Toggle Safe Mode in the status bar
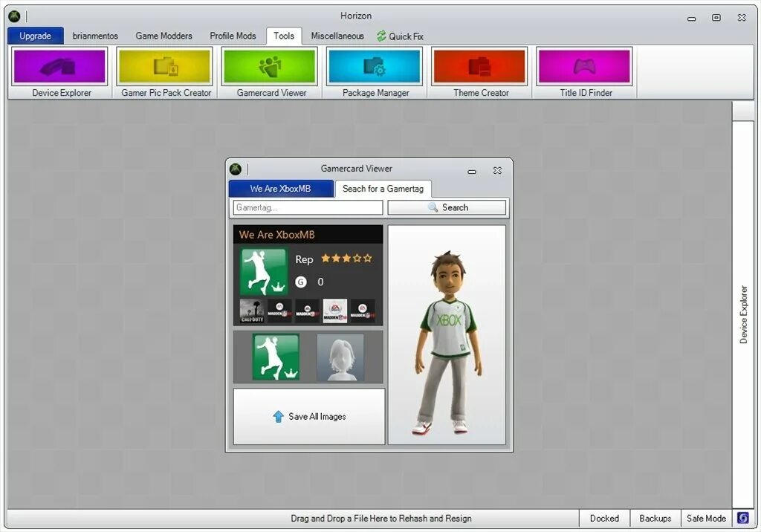The image size is (761, 532). [706, 519]
